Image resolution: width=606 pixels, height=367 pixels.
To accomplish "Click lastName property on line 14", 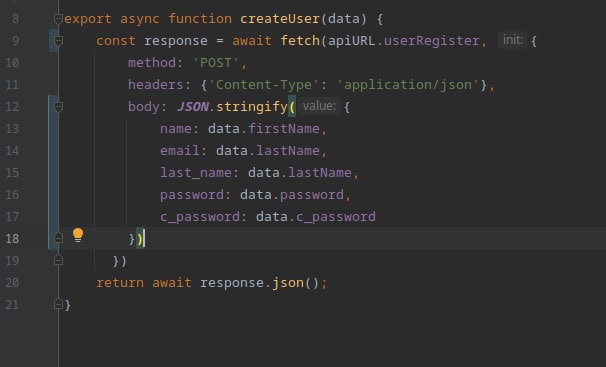I will [288, 151].
